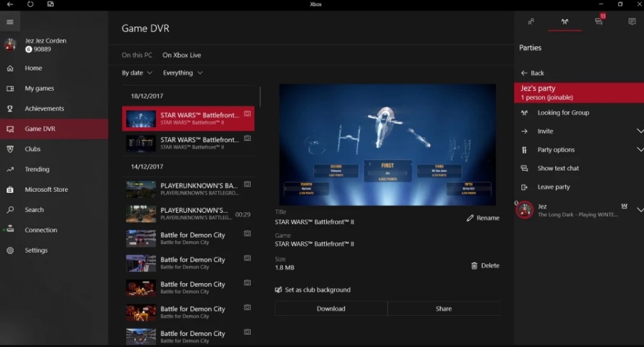
Task: Go Back in Parties panel
Action: coord(532,73)
